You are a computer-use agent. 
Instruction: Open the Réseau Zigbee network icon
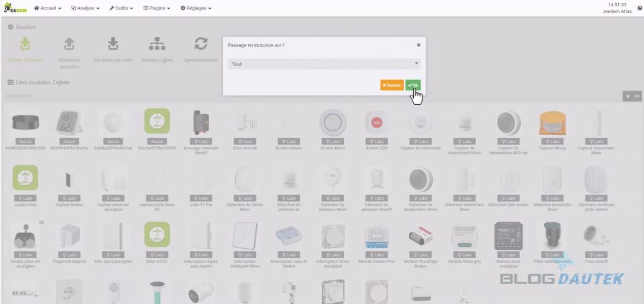tap(157, 44)
